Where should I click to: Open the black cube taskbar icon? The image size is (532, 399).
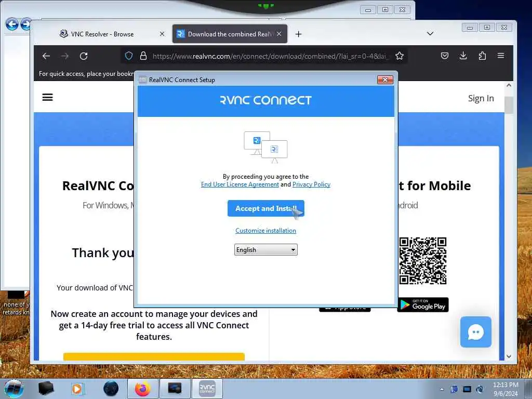(x=46, y=389)
